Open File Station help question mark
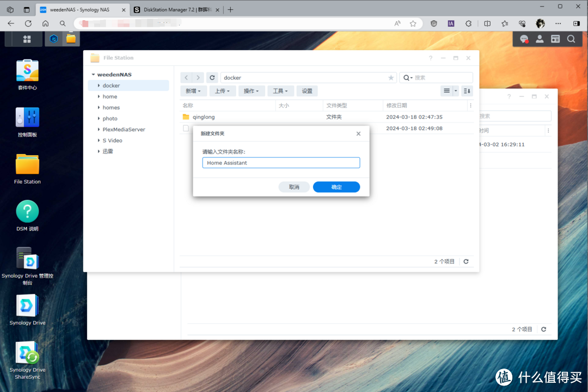The height and width of the screenshot is (392, 588). (x=431, y=58)
